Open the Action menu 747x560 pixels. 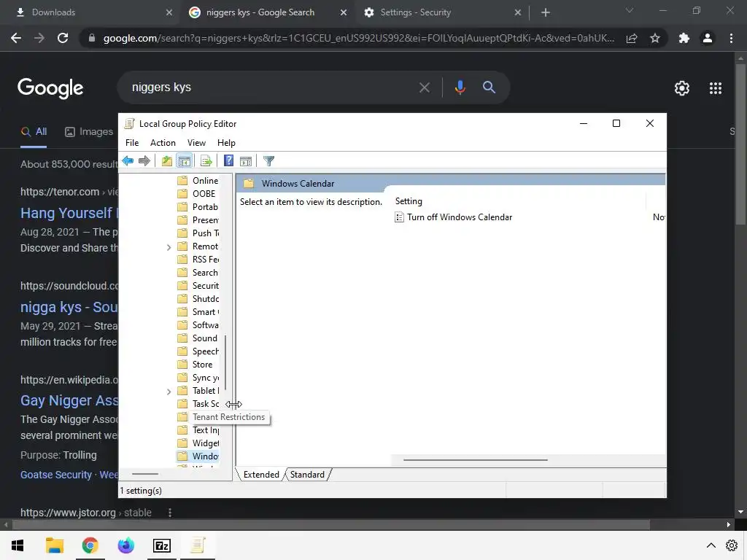(x=163, y=143)
